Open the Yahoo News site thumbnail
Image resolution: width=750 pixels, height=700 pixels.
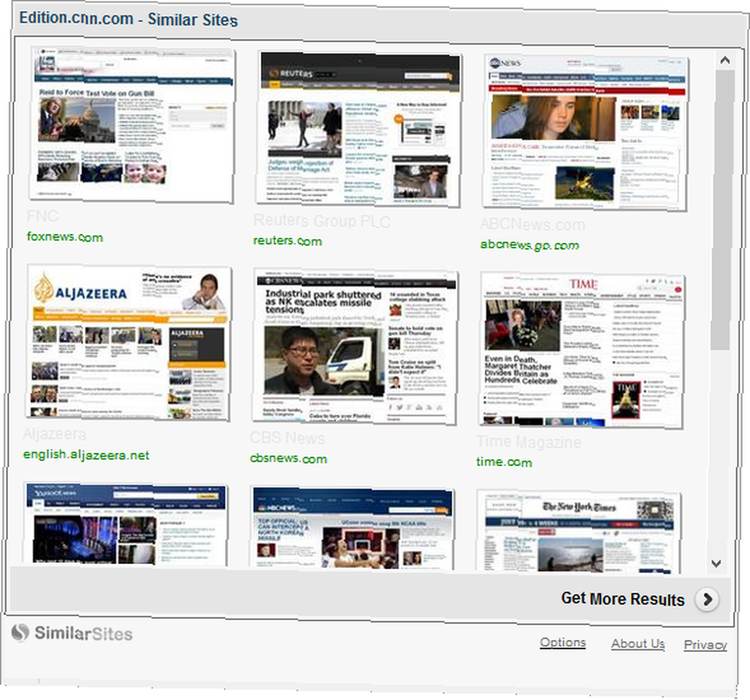coord(125,524)
